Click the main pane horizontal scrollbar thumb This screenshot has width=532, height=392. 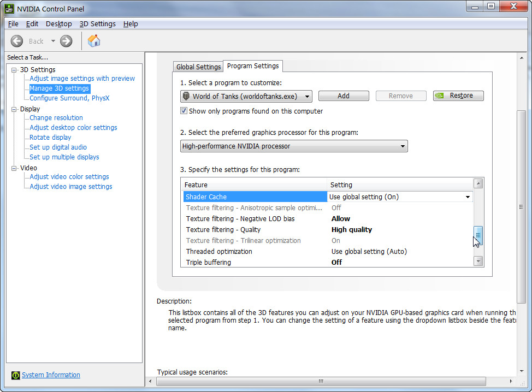[x=321, y=381]
